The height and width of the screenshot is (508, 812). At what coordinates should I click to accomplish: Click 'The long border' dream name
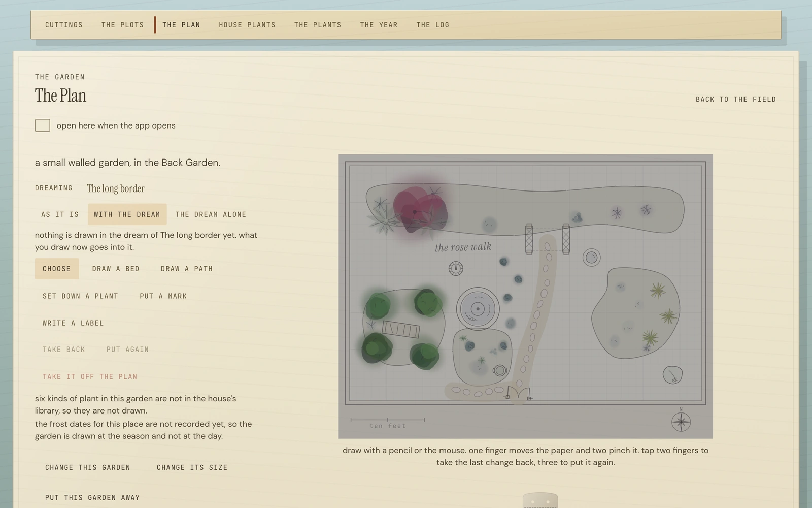click(x=116, y=188)
